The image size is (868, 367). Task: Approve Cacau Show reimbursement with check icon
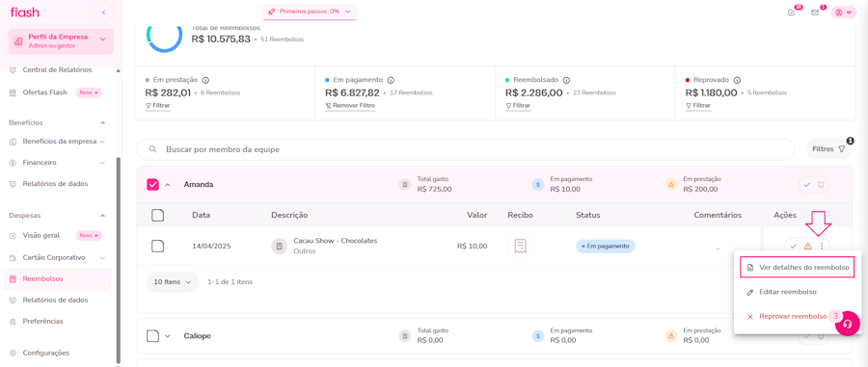[794, 246]
